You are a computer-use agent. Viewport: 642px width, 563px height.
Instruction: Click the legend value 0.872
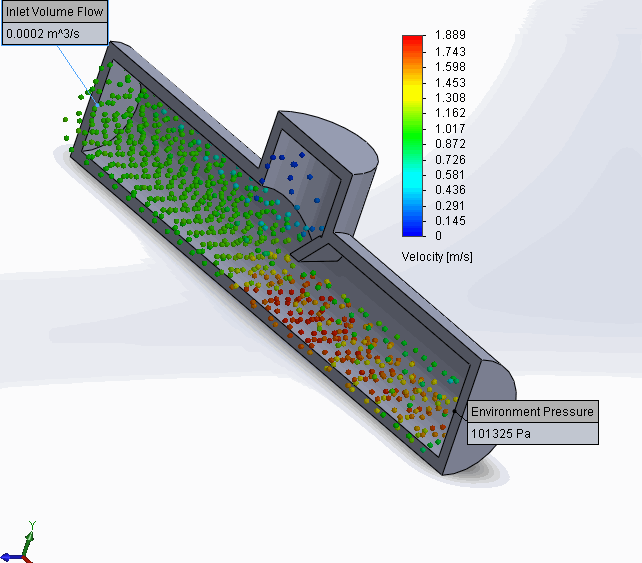point(450,144)
